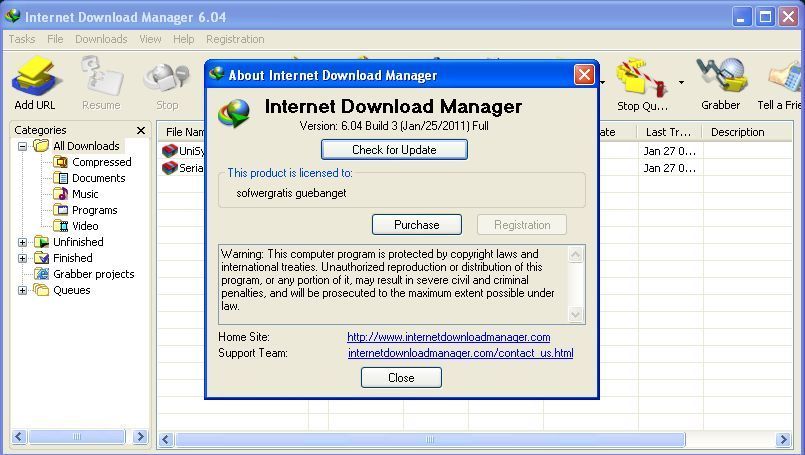
Task: Open the Grabber tool
Action: click(721, 76)
